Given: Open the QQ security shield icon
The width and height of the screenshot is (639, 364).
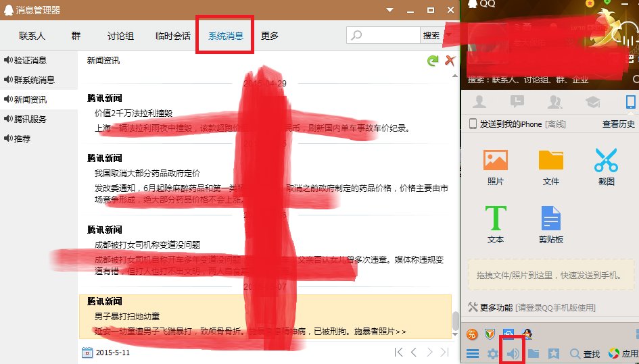Looking at the screenshot, I should pos(490,334).
